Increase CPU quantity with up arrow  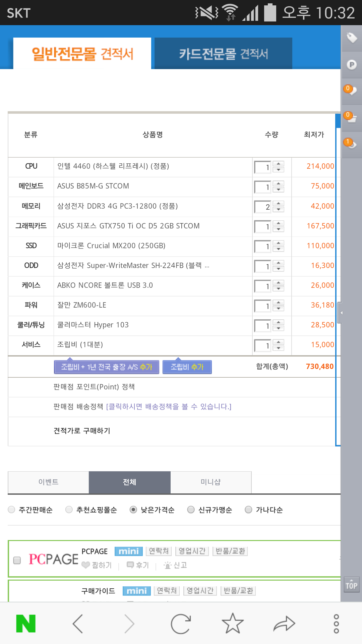tap(279, 163)
